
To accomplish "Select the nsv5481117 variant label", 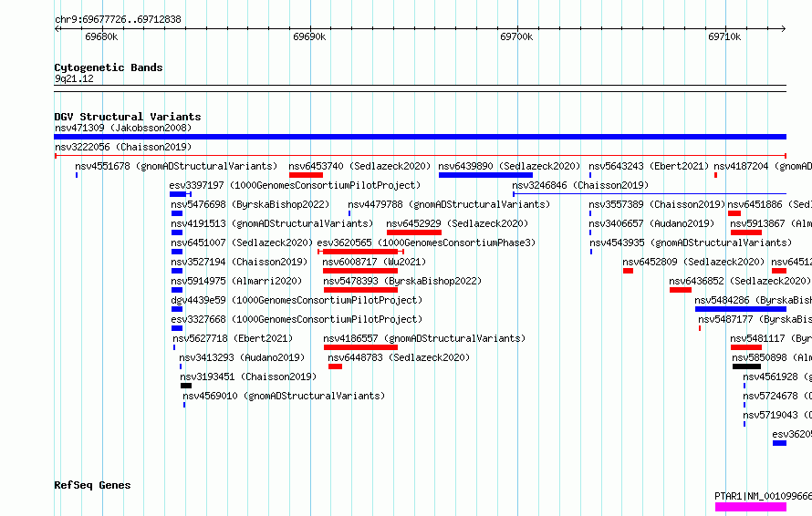I will pyautogui.click(x=771, y=338).
